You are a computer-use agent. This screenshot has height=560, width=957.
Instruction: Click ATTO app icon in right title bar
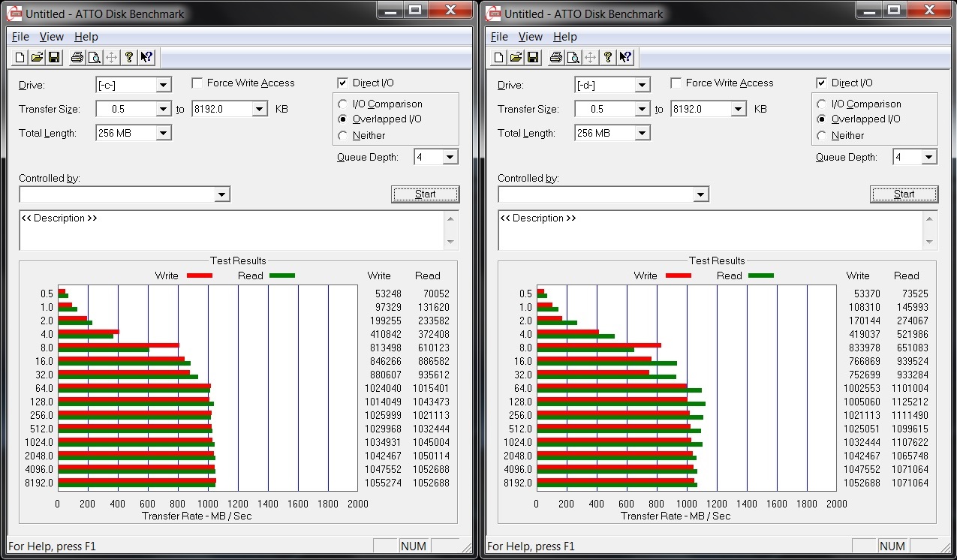point(493,14)
